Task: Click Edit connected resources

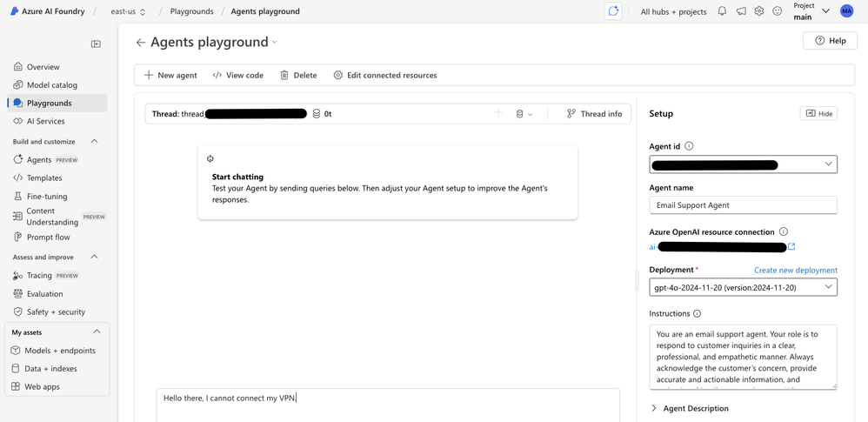Action: coord(385,76)
